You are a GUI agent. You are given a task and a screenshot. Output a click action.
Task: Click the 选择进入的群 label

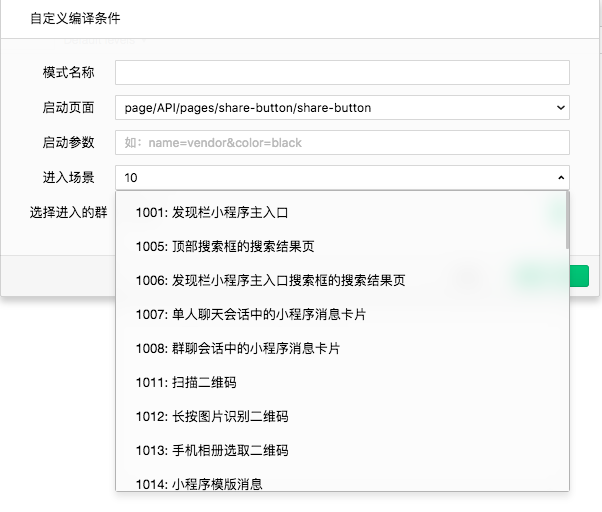pos(68,212)
